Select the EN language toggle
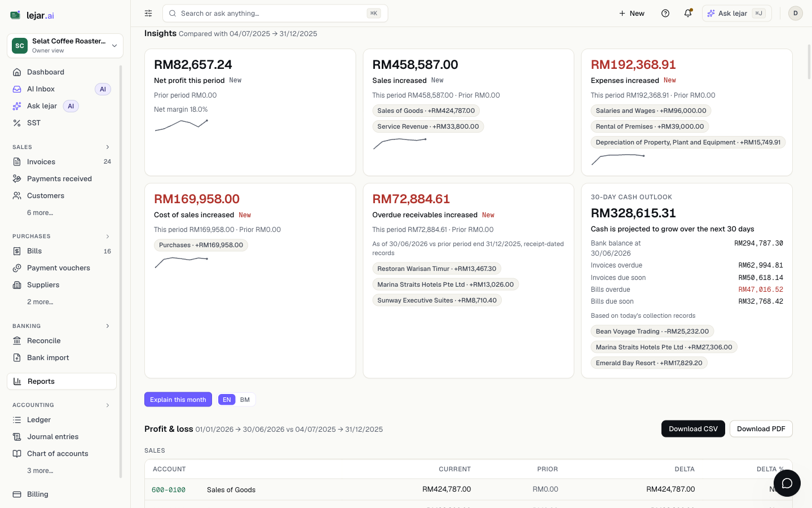The image size is (812, 508). pyautogui.click(x=227, y=400)
